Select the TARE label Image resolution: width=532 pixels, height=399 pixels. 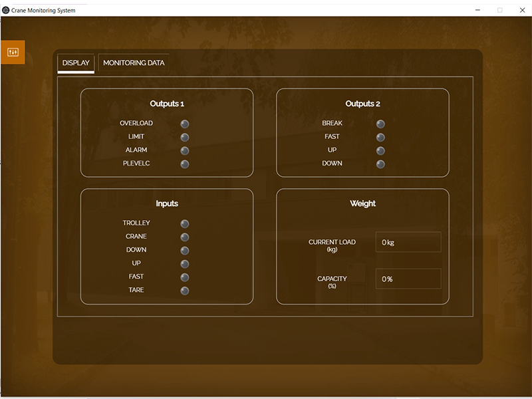click(136, 290)
